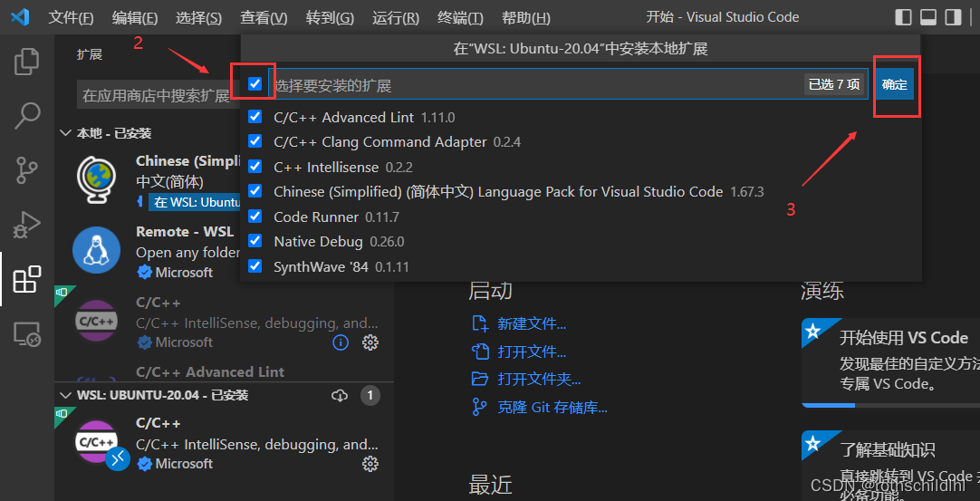Uncheck Native Debug 0.26.0
The width and height of the screenshot is (980, 501).
pyautogui.click(x=255, y=241)
